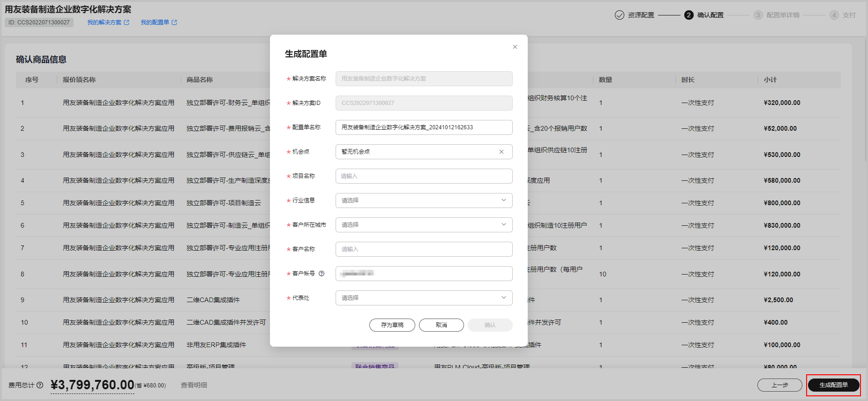Click the ID: CCS2022071300027 badge
The height and width of the screenshot is (401, 868).
(x=39, y=22)
